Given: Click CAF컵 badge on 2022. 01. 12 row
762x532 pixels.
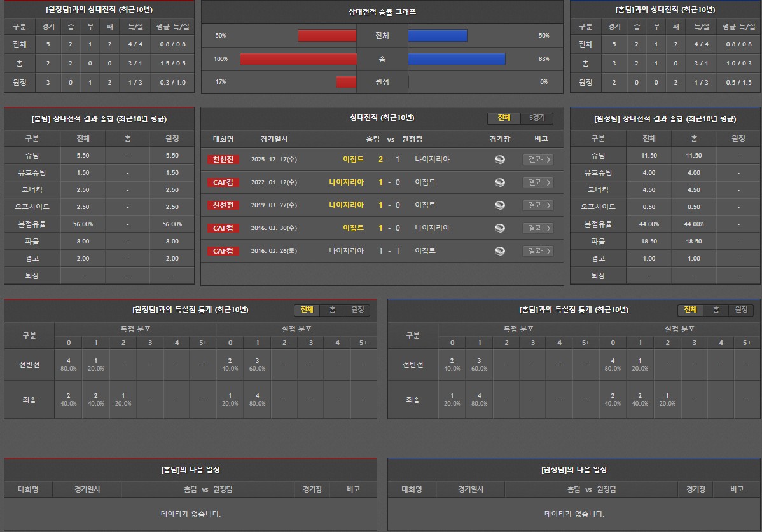Looking at the screenshot, I should tap(223, 182).
